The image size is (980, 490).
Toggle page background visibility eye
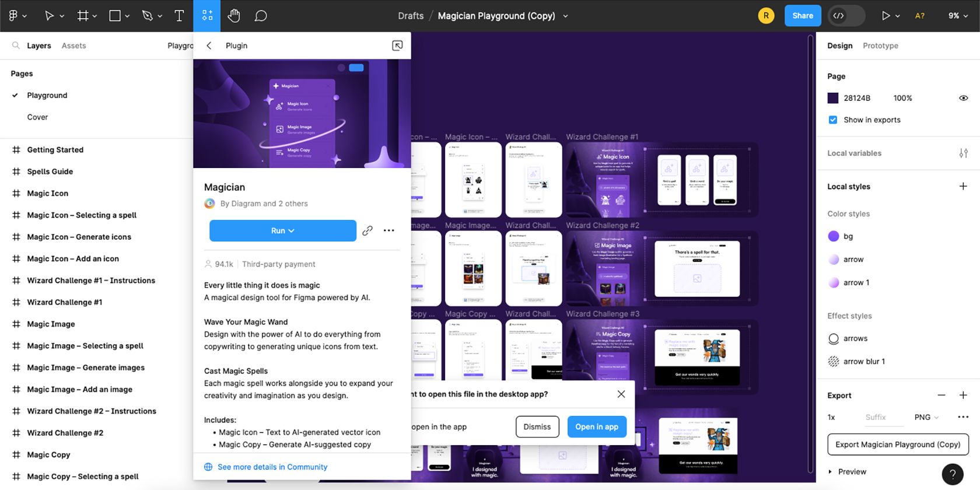[963, 98]
